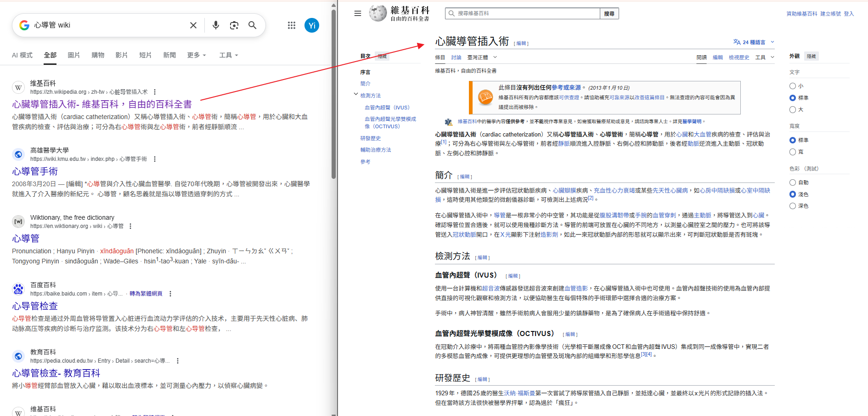Viewport: 868px width, 416px height.
Task: Open the 討論 talk tab
Action: point(456,57)
